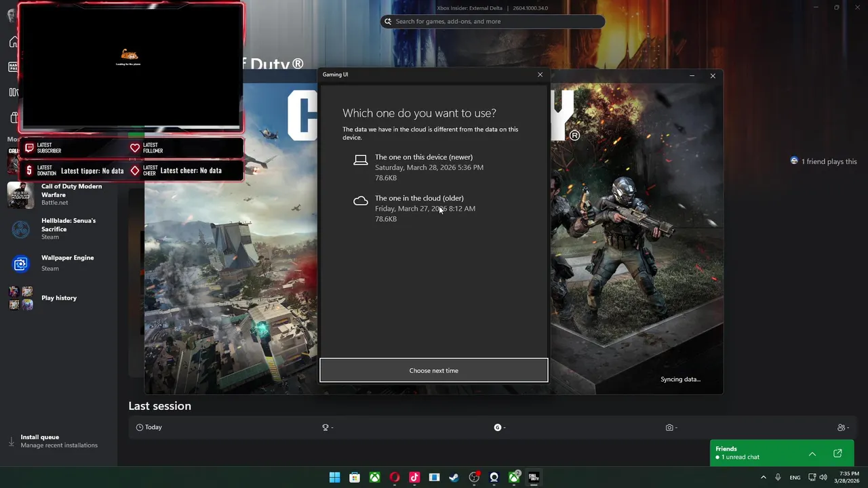Open Call of Duty Modern Warfare entry
Image resolution: width=868 pixels, height=488 pixels.
(59, 195)
